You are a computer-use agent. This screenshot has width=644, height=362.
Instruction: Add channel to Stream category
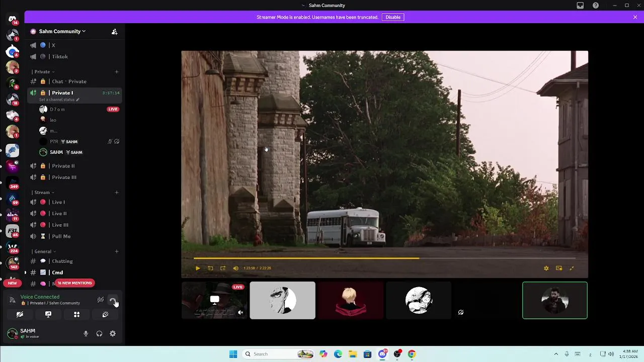117,192
